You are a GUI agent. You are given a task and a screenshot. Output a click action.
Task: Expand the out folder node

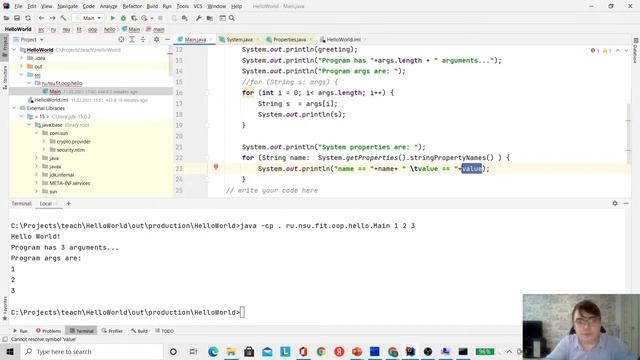pyautogui.click(x=22, y=66)
